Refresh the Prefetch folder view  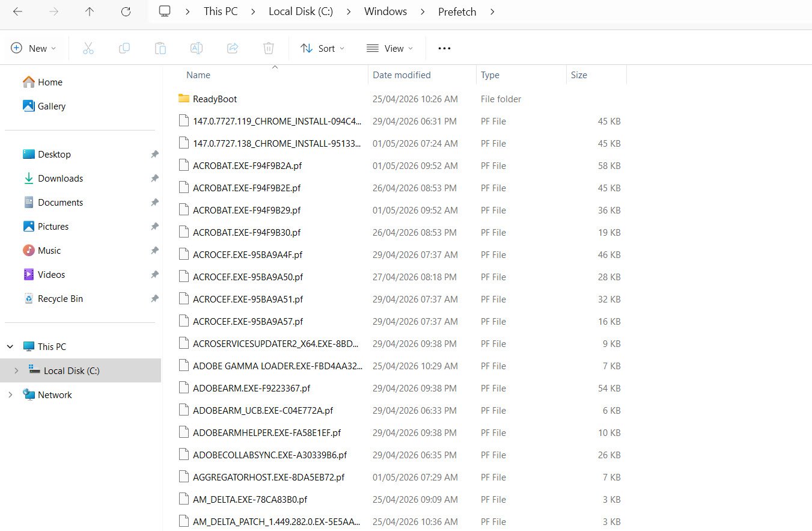tap(126, 11)
